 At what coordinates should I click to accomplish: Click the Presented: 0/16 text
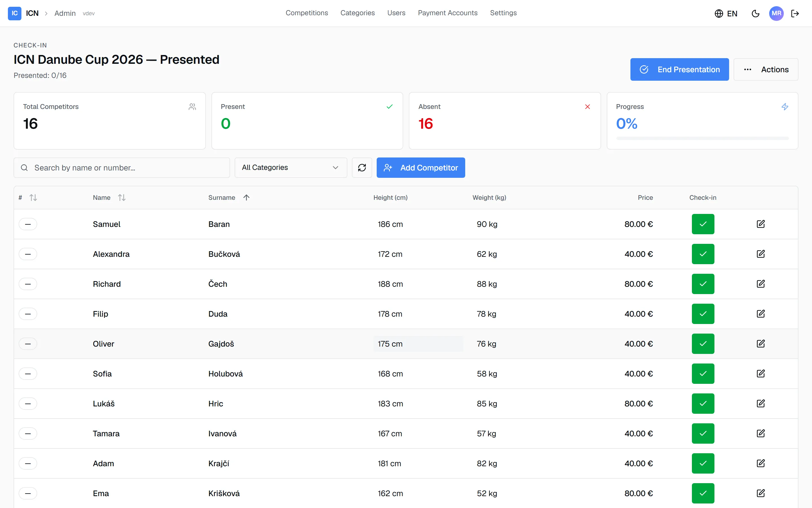pyautogui.click(x=40, y=75)
